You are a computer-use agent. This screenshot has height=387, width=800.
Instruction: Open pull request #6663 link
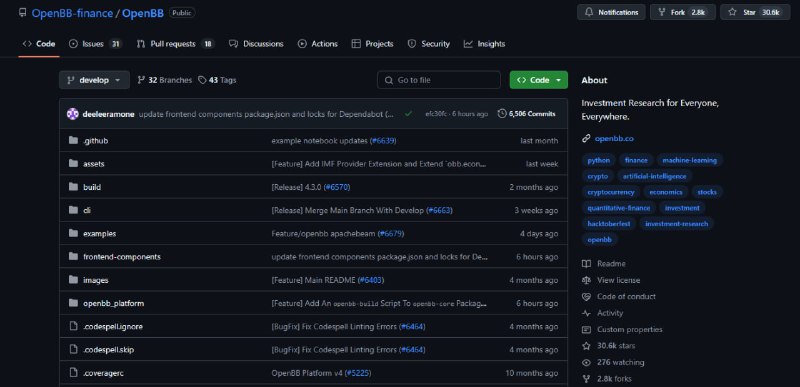click(439, 210)
